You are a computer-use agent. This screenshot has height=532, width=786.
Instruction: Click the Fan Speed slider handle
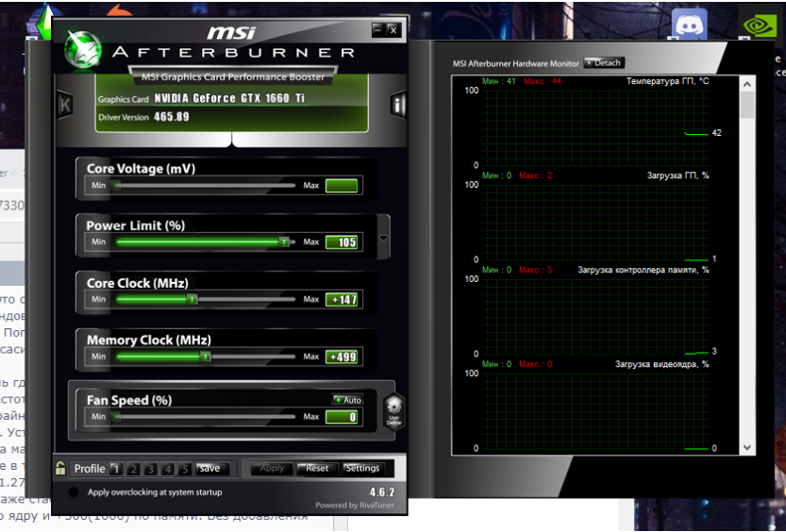point(116,417)
